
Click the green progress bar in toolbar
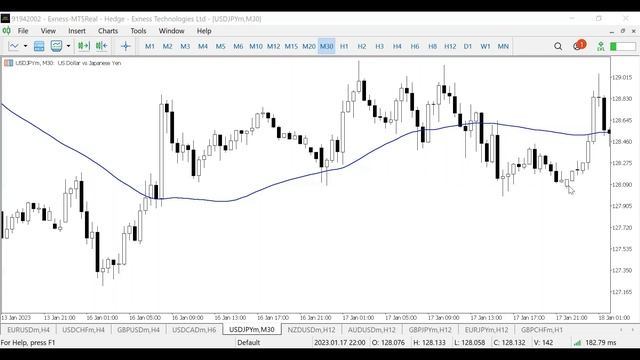[623, 47]
